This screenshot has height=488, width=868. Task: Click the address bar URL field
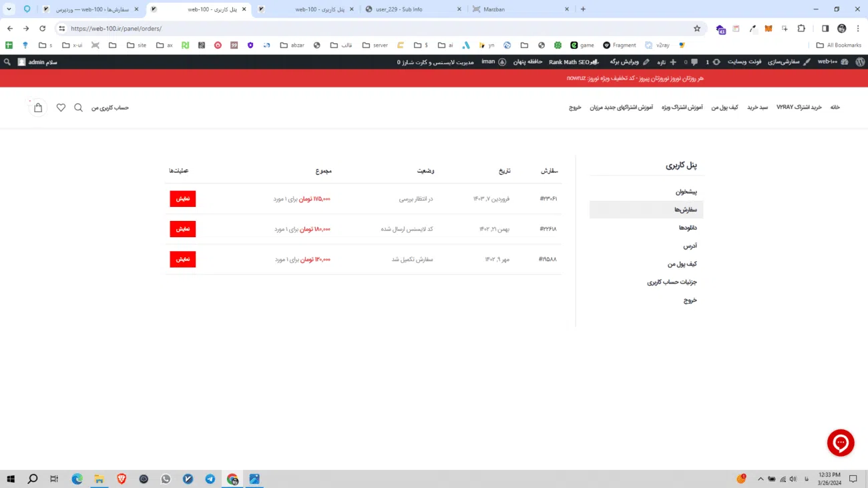click(334, 29)
